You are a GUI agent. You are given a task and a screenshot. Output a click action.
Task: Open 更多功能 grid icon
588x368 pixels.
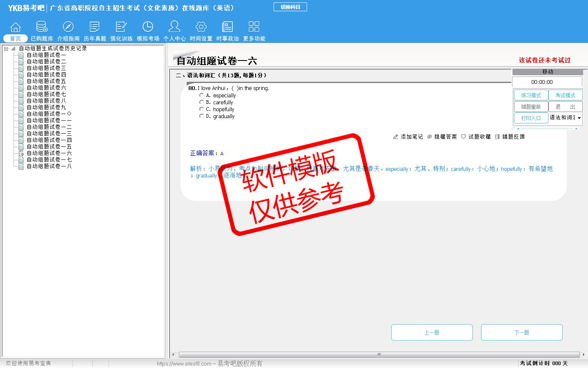[254, 27]
